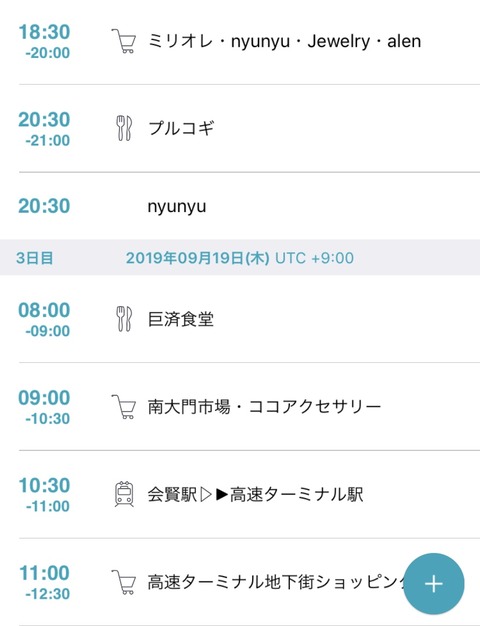Tap the 11:00 -12:30 time label
Viewport: 480px width, 626px height.
[44, 582]
